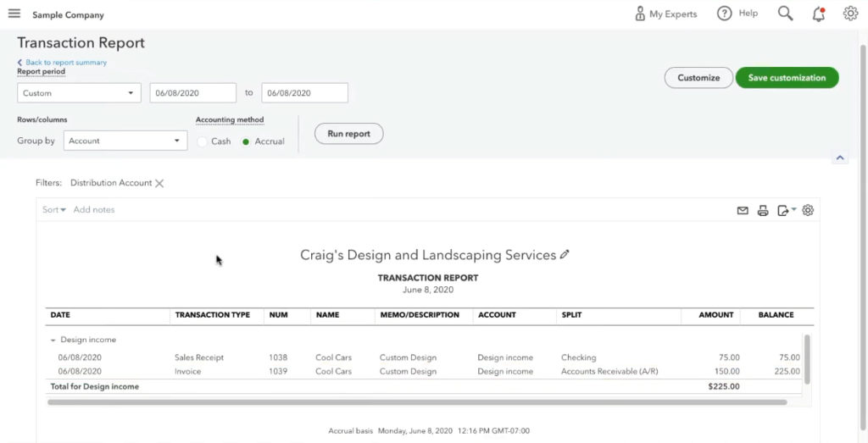Click the search magnifier icon

[785, 14]
